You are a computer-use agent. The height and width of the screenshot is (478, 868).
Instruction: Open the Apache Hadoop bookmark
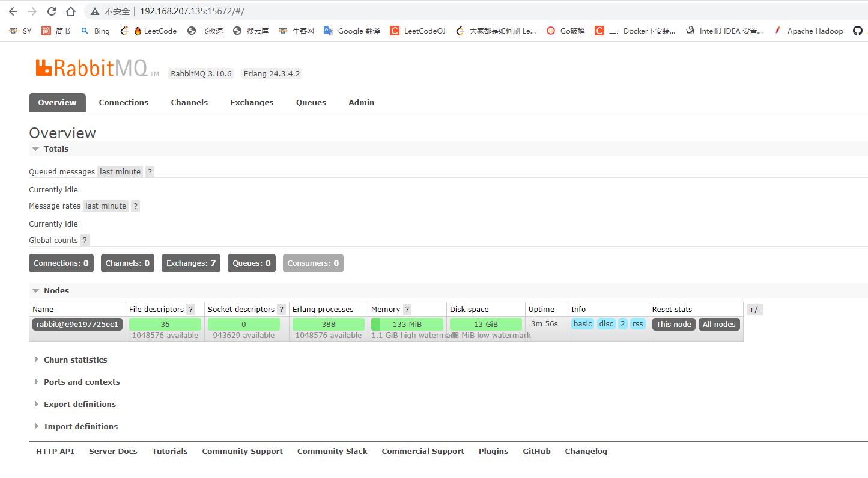coord(808,31)
